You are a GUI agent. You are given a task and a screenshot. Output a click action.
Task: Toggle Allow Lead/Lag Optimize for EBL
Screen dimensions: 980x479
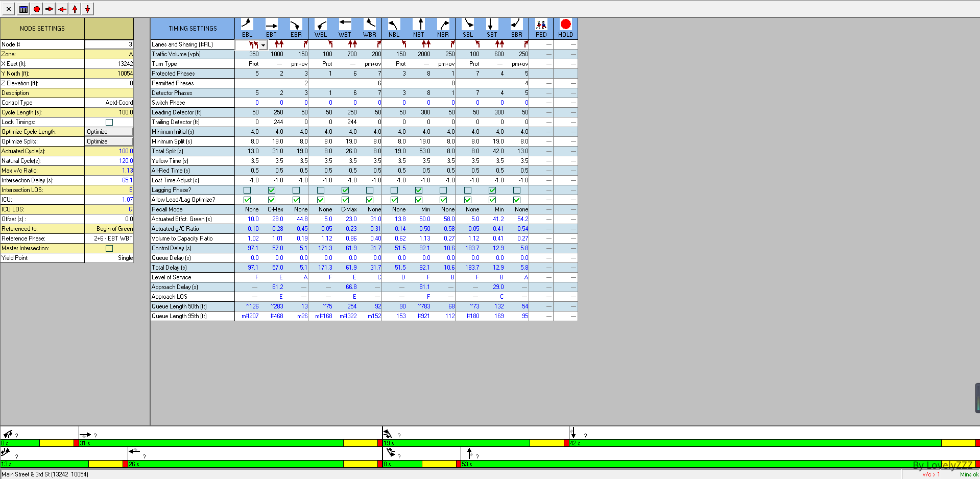pos(247,200)
